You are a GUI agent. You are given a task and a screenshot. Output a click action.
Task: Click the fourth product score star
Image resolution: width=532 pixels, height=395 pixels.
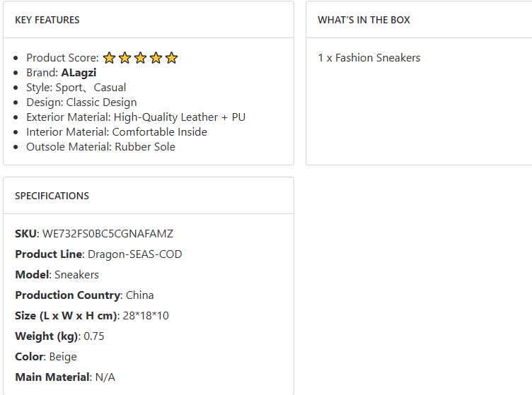coord(156,58)
